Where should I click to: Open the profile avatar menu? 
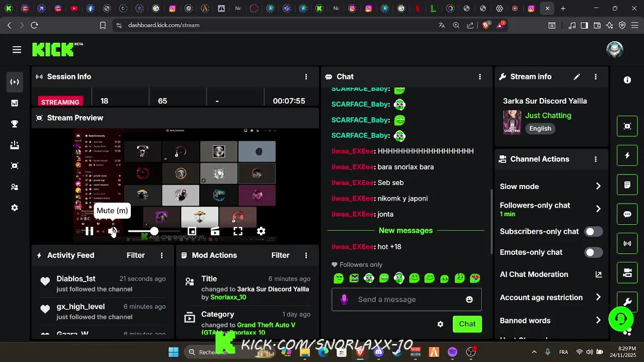click(615, 49)
